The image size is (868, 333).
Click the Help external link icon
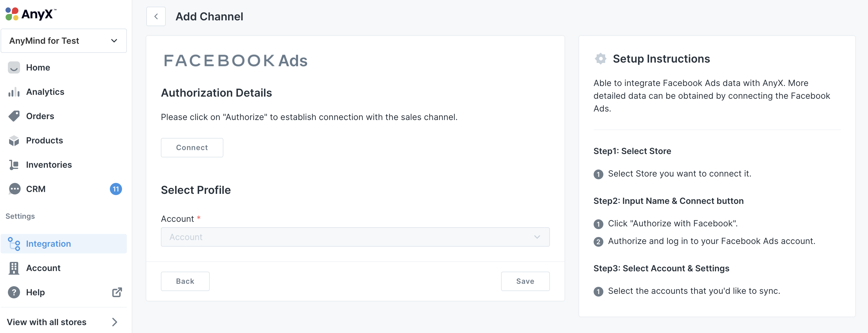coord(117,292)
